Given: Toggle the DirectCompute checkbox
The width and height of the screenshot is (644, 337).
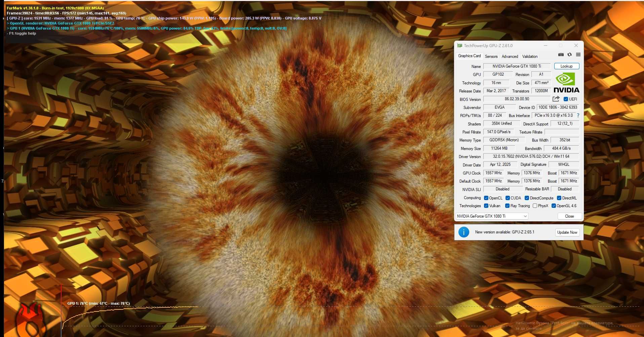Looking at the screenshot, I should [x=527, y=198].
